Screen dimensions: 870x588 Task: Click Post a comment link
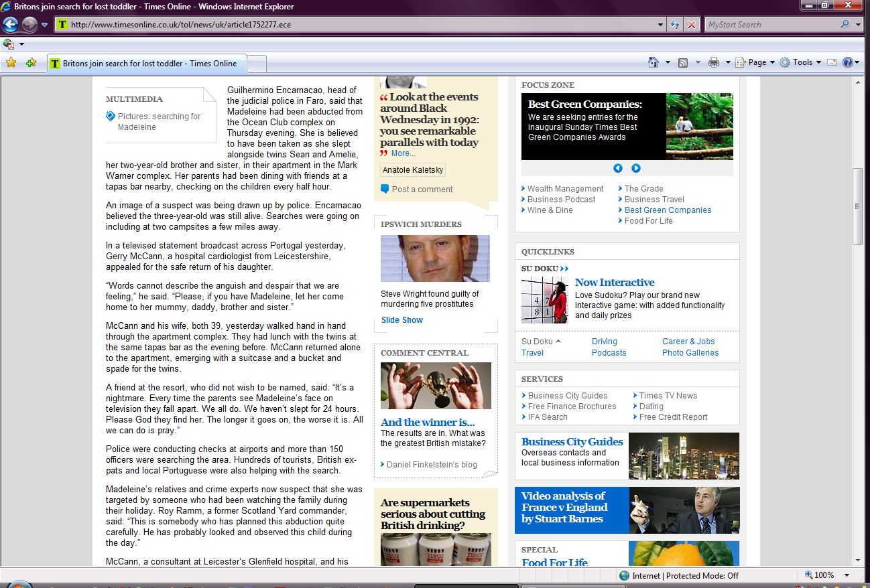tap(422, 190)
